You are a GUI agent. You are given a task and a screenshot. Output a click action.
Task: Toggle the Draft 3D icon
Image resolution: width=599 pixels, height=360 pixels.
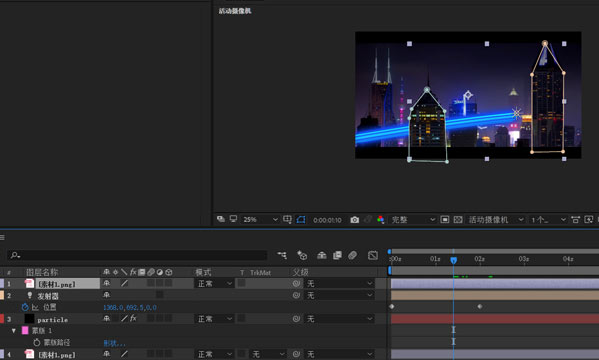tap(302, 255)
